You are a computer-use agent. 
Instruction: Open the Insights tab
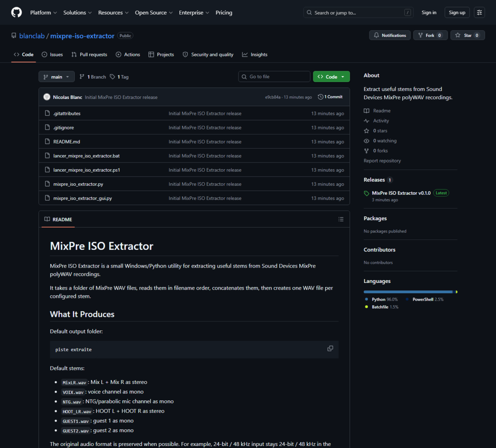255,55
